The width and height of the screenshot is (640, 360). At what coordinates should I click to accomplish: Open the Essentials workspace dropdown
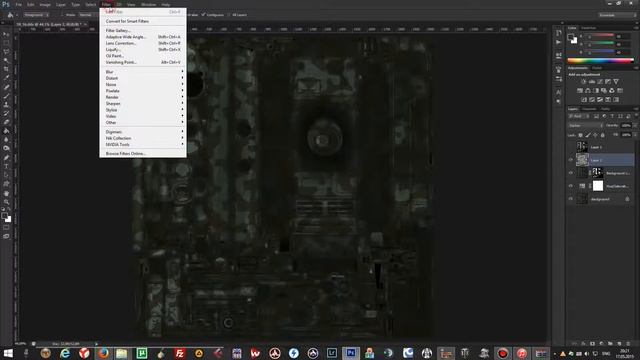pyautogui.click(x=617, y=15)
